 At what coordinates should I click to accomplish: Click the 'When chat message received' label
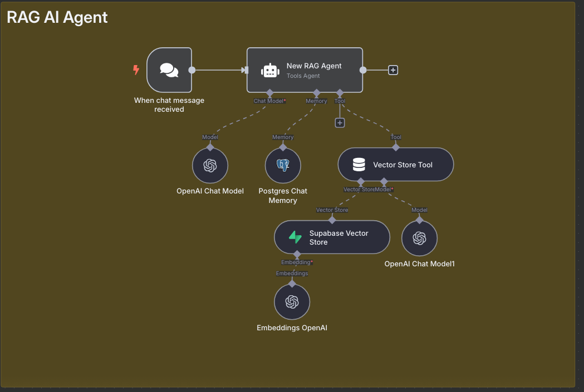[x=169, y=105]
